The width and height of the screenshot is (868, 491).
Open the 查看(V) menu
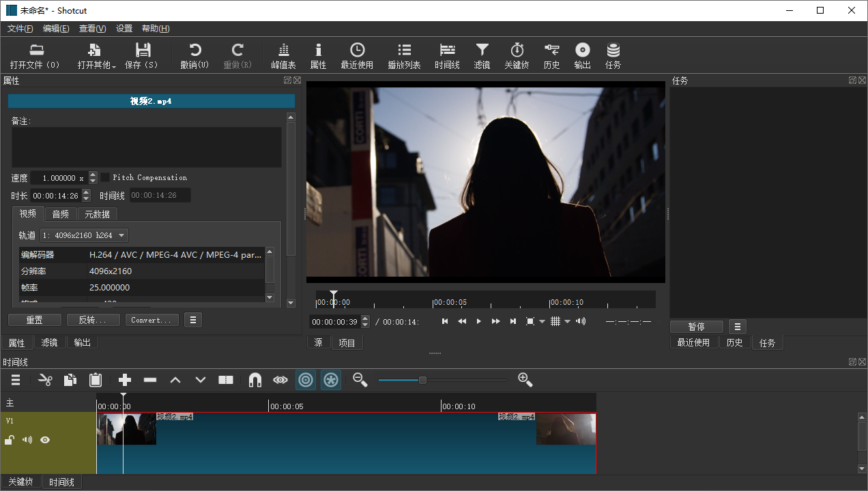92,29
